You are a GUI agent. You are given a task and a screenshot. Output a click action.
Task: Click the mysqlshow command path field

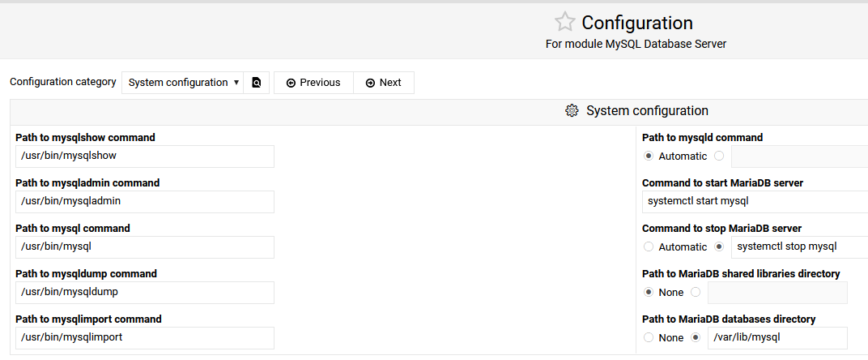pos(145,156)
